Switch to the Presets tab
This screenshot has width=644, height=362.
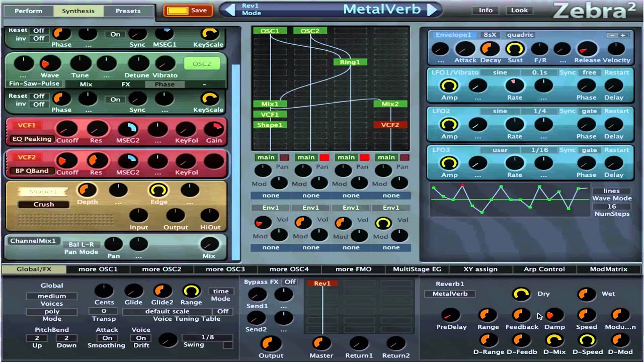pos(128,11)
